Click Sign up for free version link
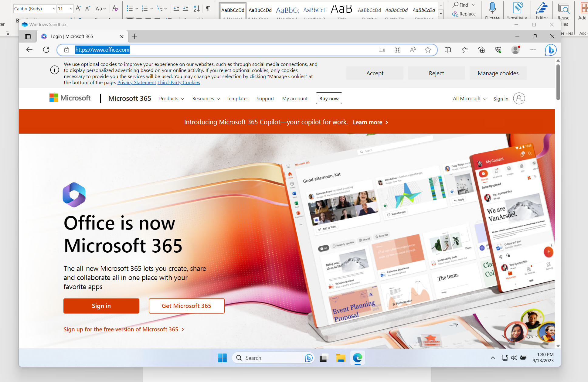588x382 pixels. tap(124, 329)
